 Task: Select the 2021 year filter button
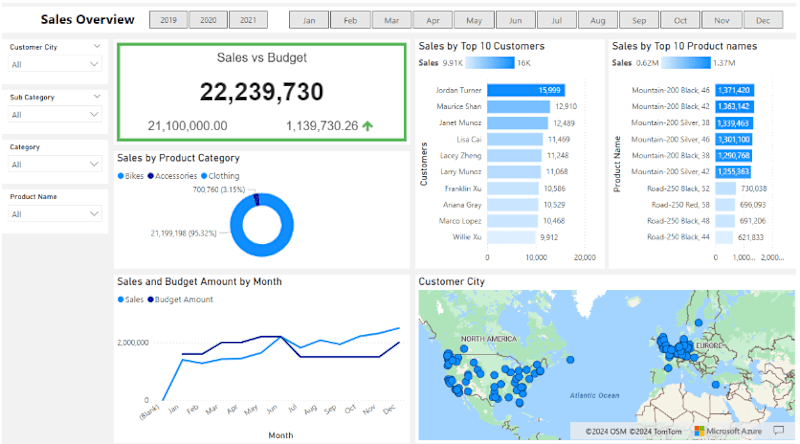pyautogui.click(x=248, y=20)
